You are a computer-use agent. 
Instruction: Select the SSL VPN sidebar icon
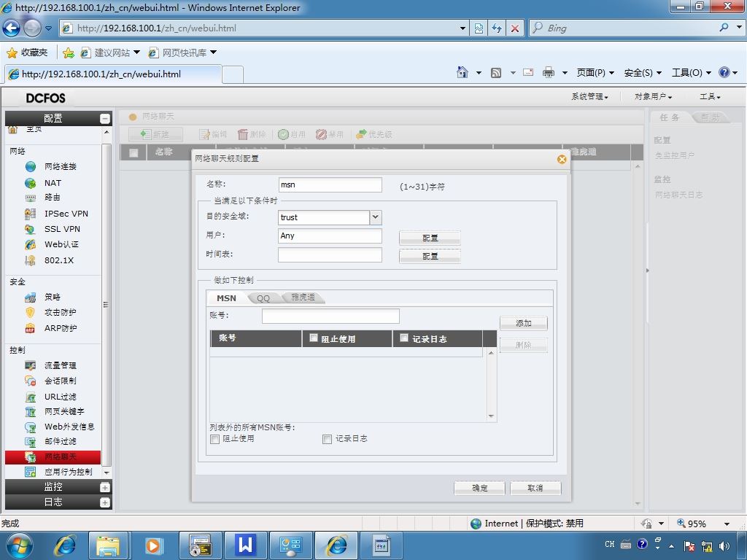31,229
